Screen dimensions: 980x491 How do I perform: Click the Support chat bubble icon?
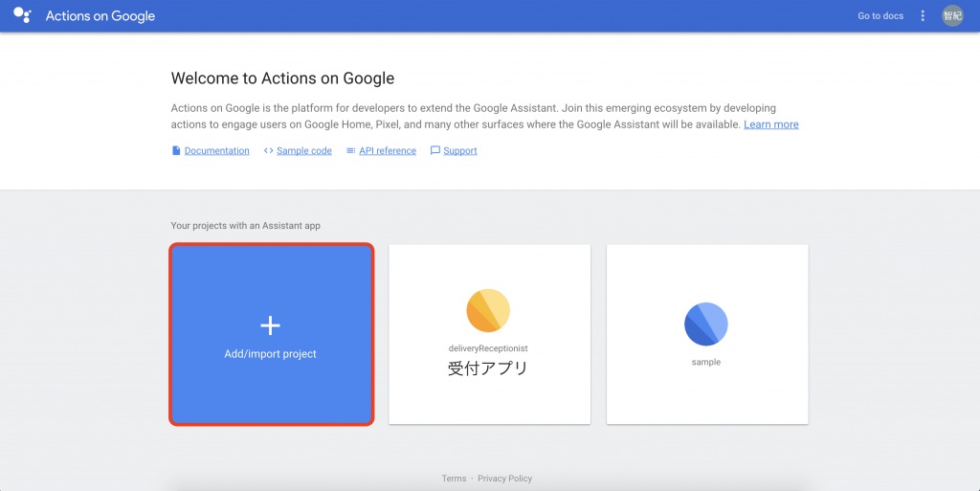pyautogui.click(x=435, y=150)
